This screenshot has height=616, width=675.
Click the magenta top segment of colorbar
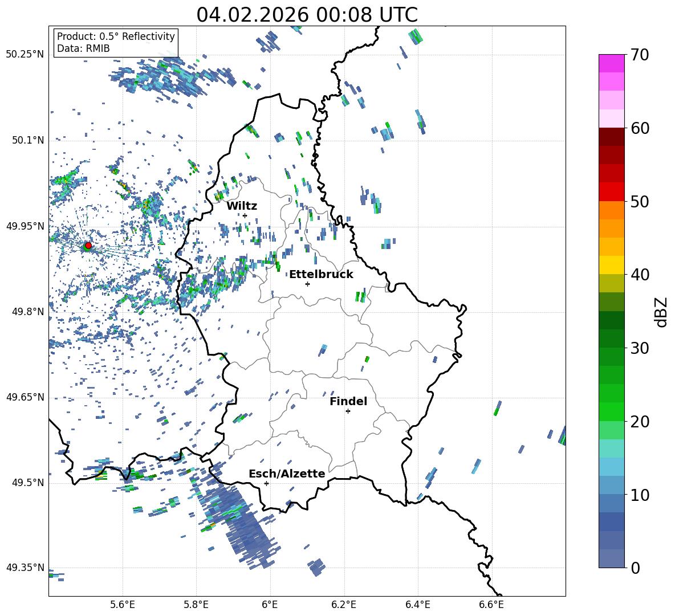pos(612,63)
